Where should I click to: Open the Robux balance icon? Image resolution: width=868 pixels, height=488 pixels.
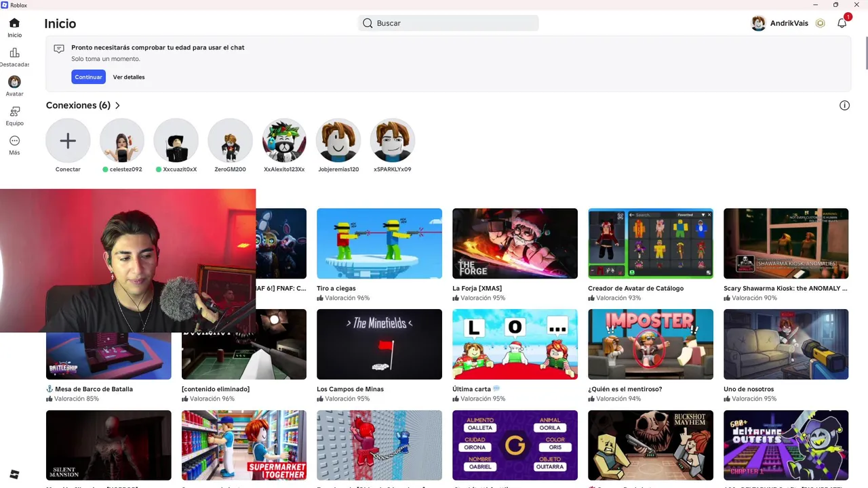pyautogui.click(x=821, y=23)
